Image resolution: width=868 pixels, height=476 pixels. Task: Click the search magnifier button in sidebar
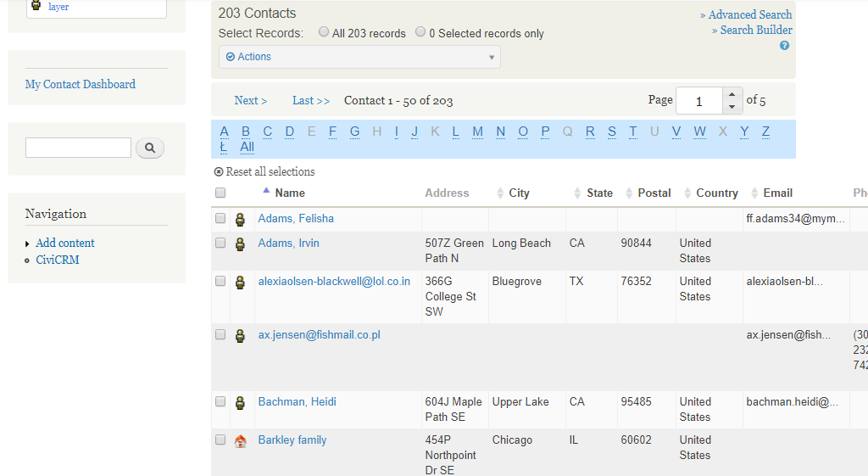tap(150, 148)
